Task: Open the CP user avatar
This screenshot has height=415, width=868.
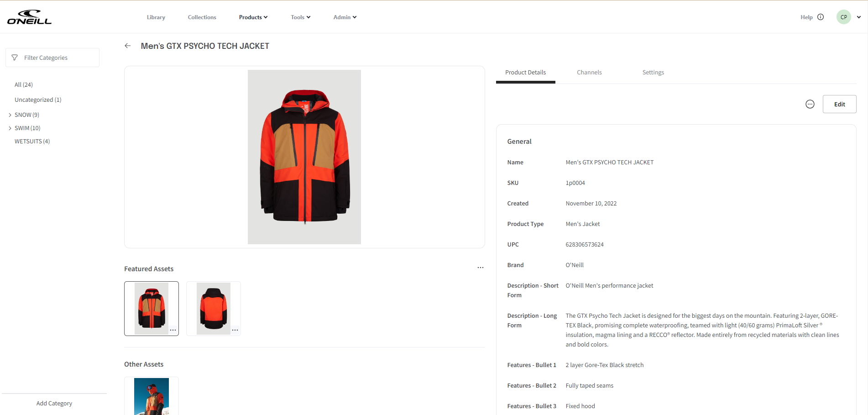Action: (x=844, y=17)
